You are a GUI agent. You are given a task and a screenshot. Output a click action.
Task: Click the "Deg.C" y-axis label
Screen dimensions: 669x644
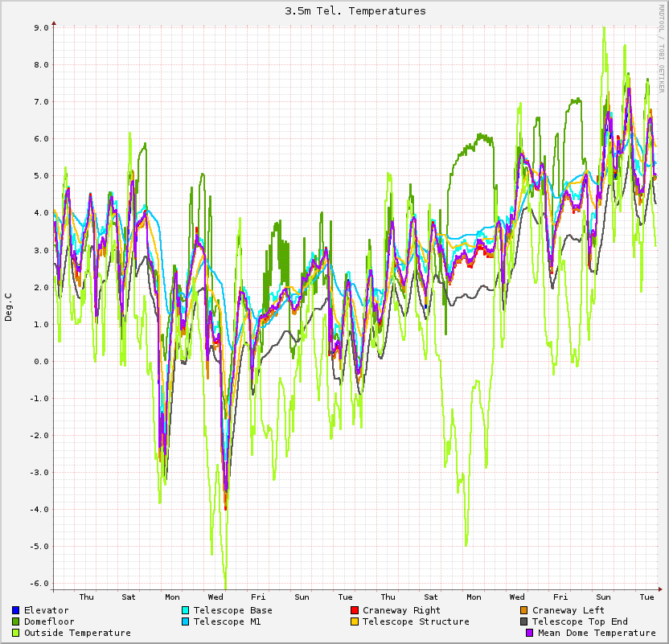(9, 307)
